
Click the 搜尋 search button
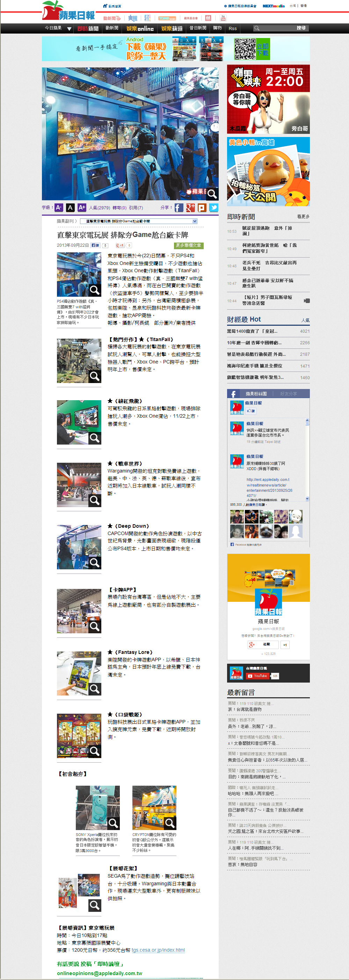click(301, 28)
